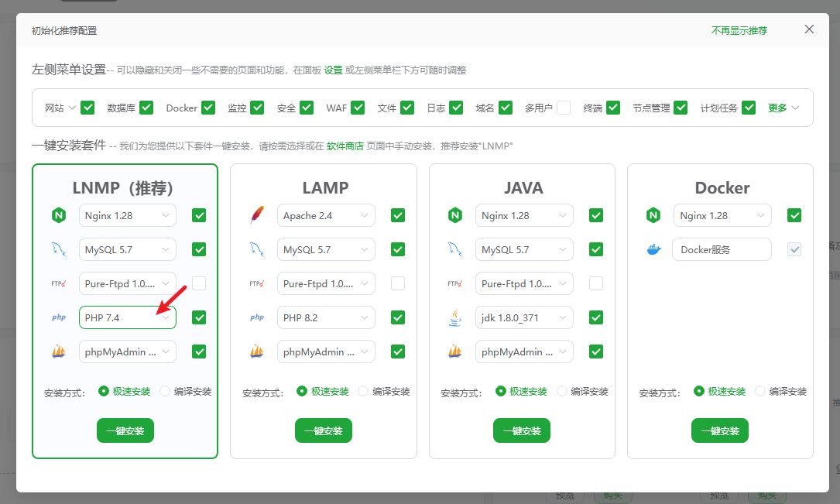Click the Apache feather icon in LAMP panel
This screenshot has width=840, height=504.
click(x=257, y=215)
